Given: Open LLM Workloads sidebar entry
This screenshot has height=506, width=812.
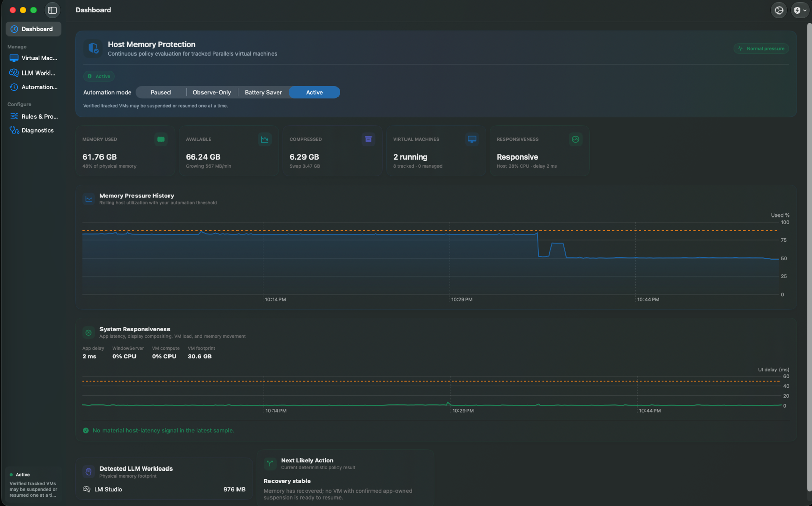Looking at the screenshot, I should (x=33, y=73).
